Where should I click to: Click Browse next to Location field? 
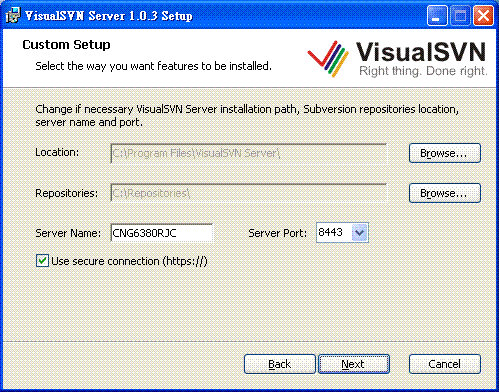pyautogui.click(x=445, y=153)
